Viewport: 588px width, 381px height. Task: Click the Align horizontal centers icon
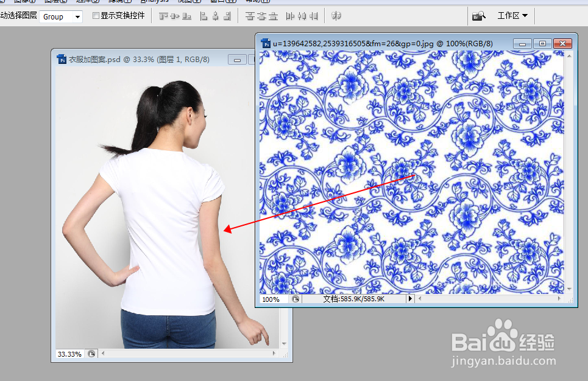click(x=216, y=16)
